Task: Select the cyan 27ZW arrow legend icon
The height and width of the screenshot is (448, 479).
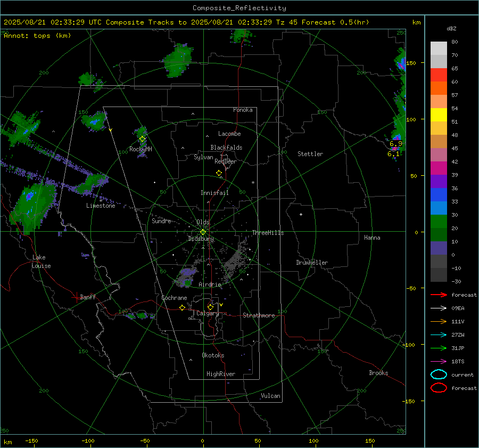Action: click(x=439, y=335)
